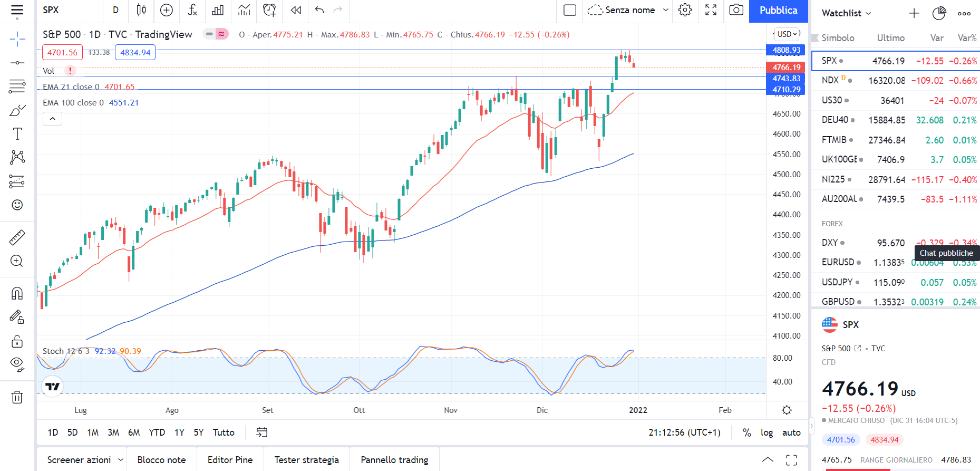Open chart settings gear in top toolbar
This screenshot has width=980, height=471.
click(x=685, y=10)
